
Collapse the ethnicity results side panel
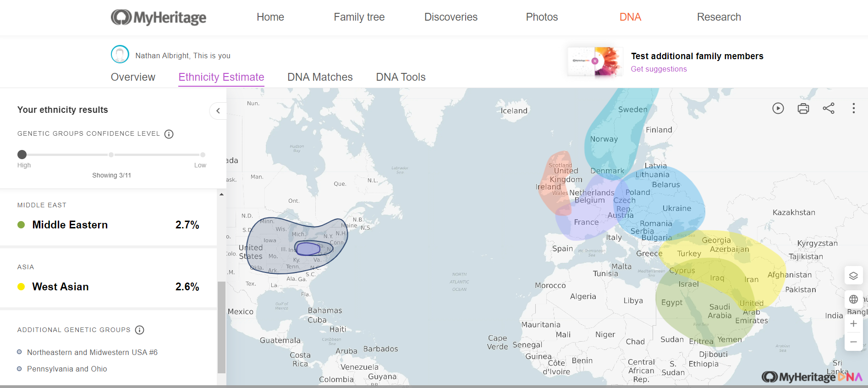[218, 111]
